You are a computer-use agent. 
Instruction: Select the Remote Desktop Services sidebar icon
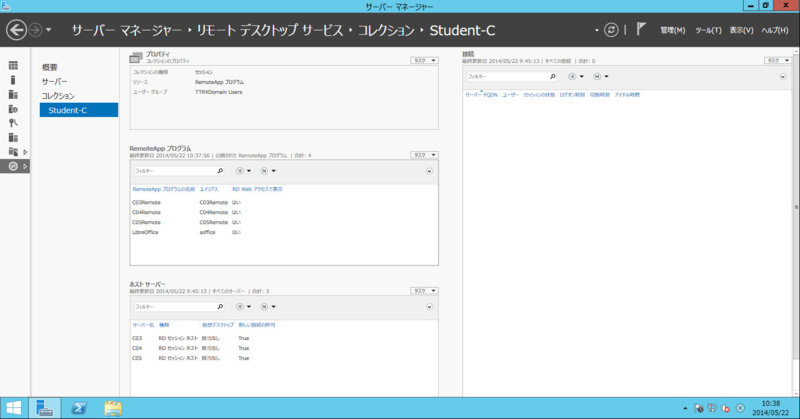(x=13, y=166)
